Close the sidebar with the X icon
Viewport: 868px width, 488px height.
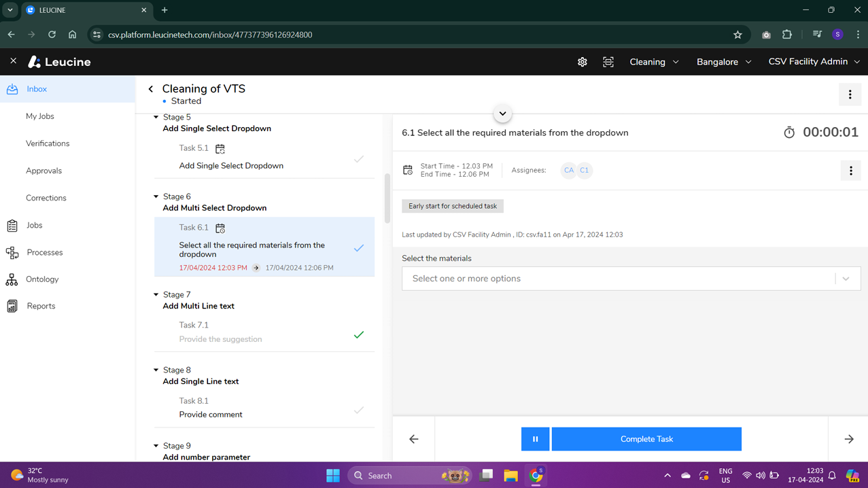coord(13,61)
